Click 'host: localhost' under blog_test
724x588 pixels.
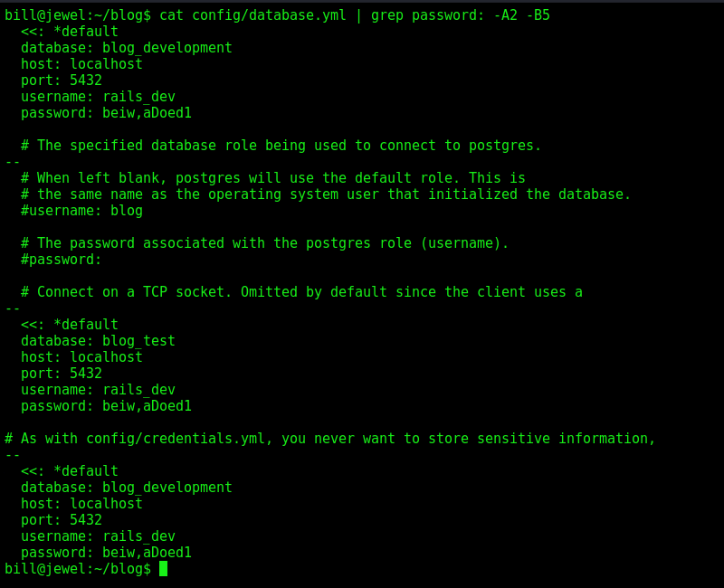click(81, 357)
